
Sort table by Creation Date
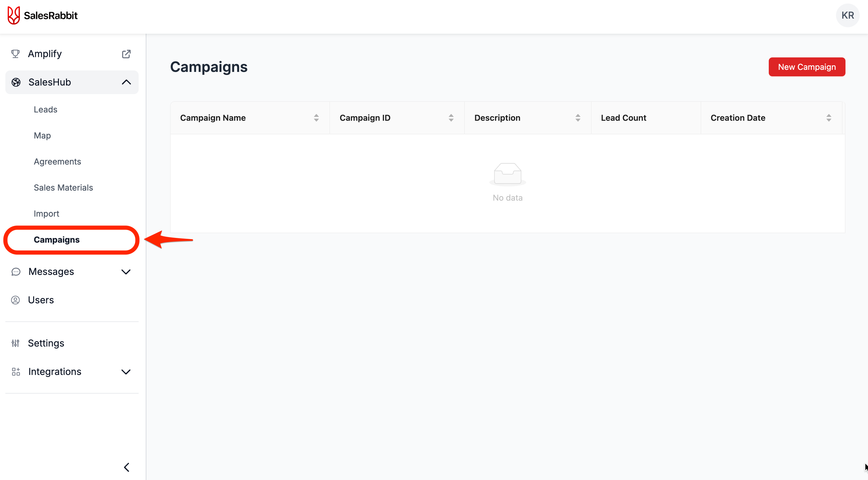point(829,118)
